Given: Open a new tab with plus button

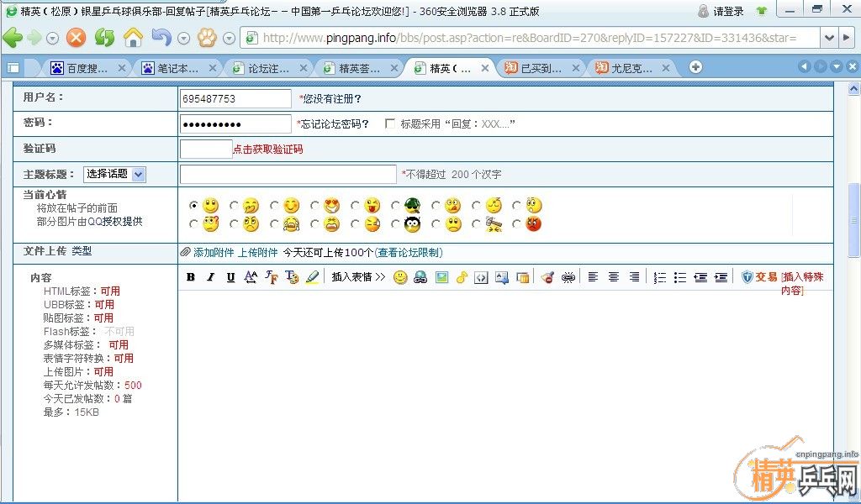Looking at the screenshot, I should [x=695, y=67].
